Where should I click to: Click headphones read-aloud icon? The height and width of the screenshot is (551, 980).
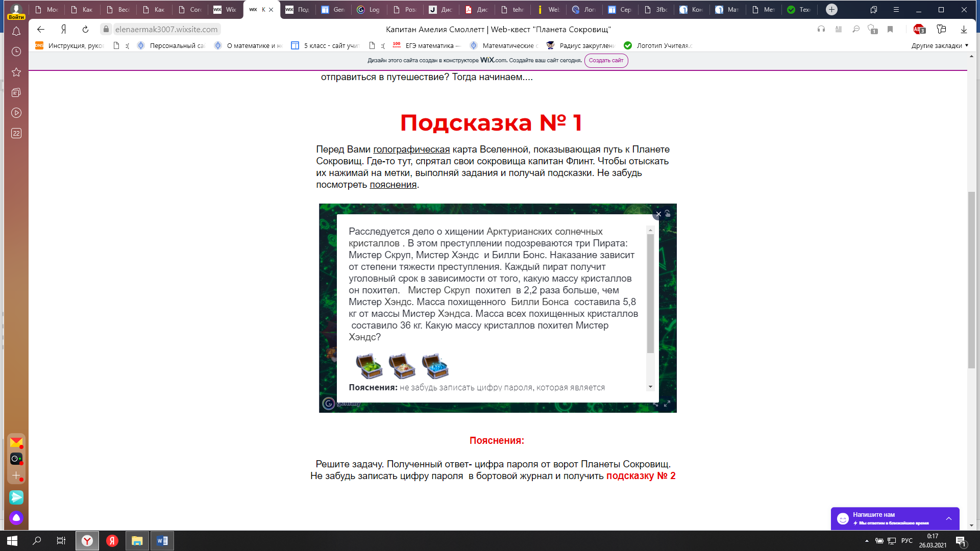coord(821,30)
